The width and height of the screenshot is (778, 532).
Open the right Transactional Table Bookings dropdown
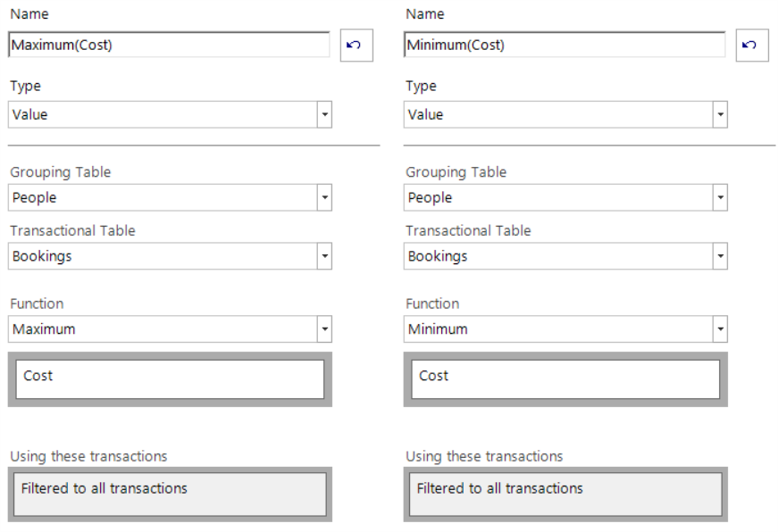click(720, 256)
